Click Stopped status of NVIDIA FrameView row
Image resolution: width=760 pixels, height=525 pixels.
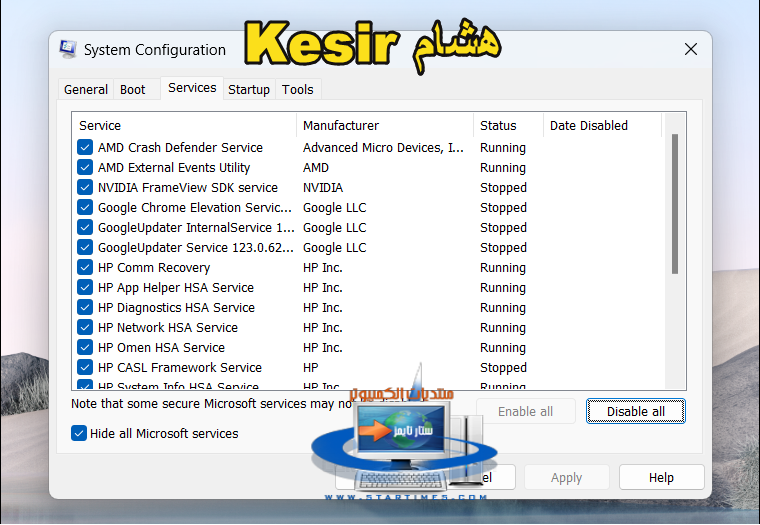503,187
